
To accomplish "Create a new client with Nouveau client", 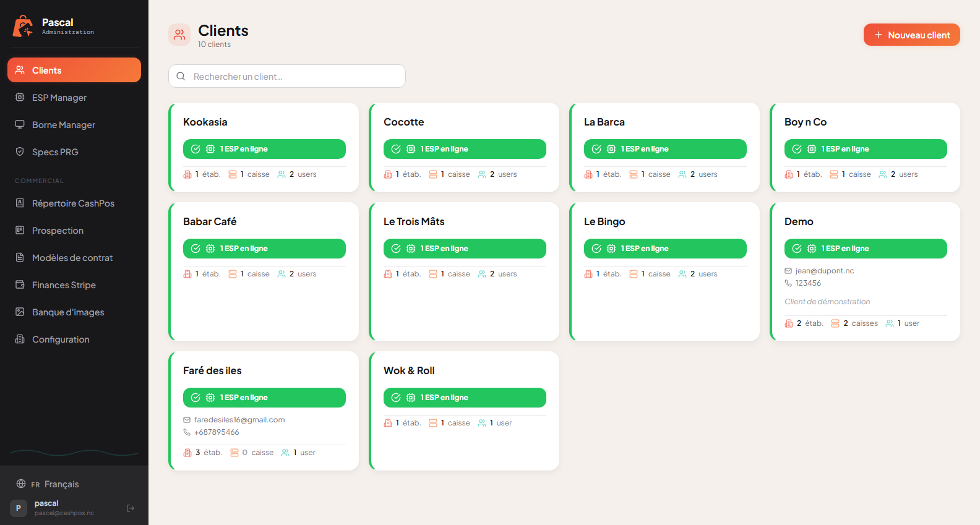I will 912,35.
